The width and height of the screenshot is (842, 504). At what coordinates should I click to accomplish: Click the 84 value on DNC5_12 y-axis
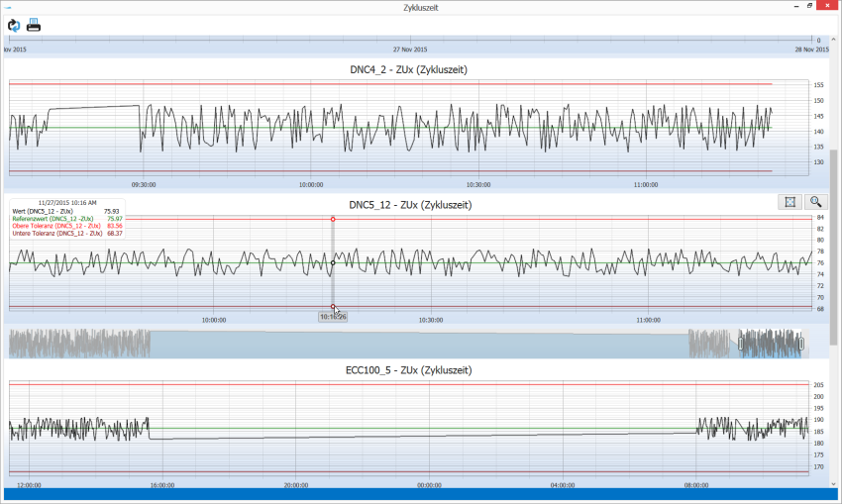click(820, 218)
